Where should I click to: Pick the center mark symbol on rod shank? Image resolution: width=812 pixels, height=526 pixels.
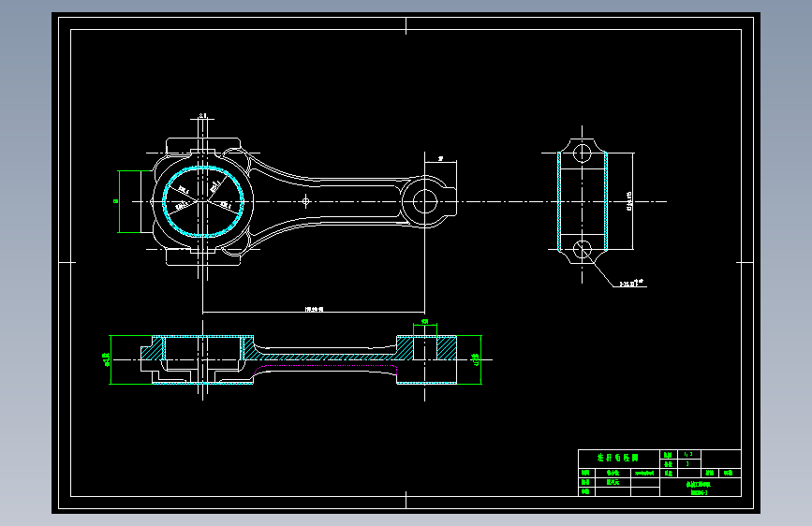tap(305, 201)
